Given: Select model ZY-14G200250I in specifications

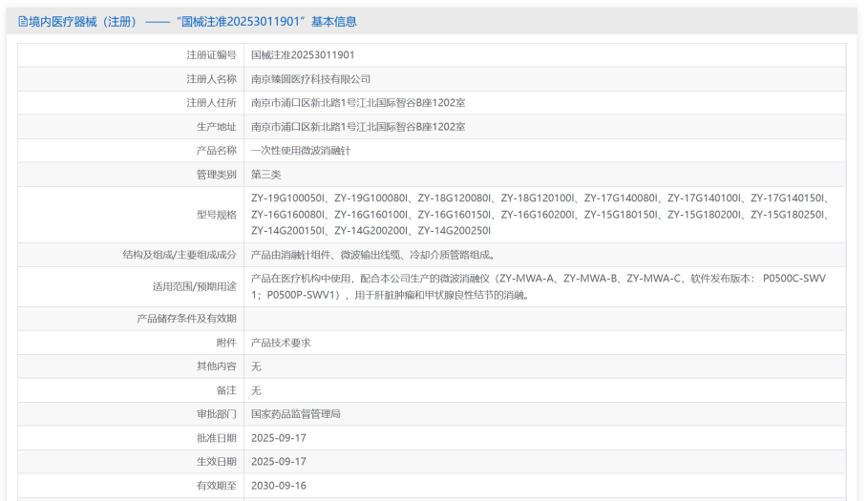Looking at the screenshot, I should (454, 231).
